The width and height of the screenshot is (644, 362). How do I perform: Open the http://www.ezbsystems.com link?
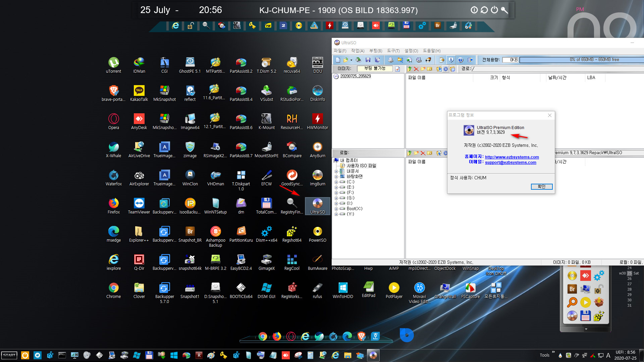tap(512, 157)
